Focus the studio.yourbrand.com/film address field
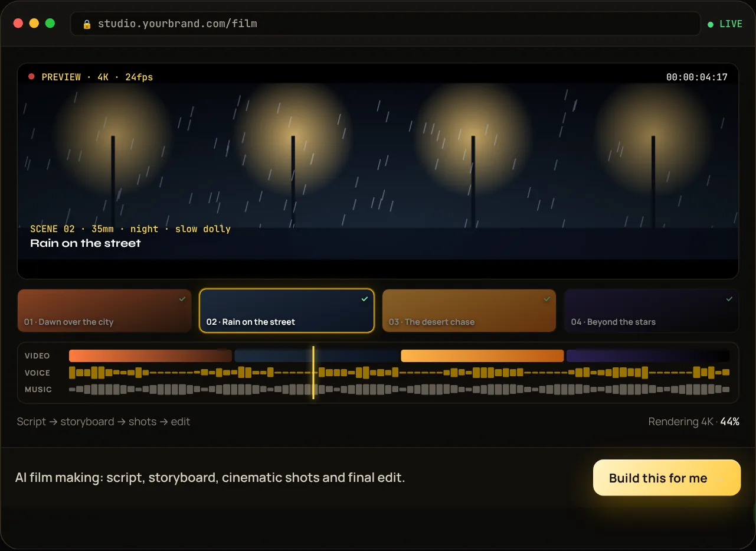 coord(385,24)
